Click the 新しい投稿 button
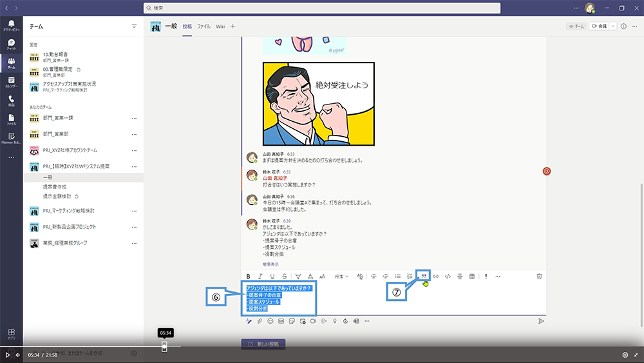644x363 pixels. [263, 344]
